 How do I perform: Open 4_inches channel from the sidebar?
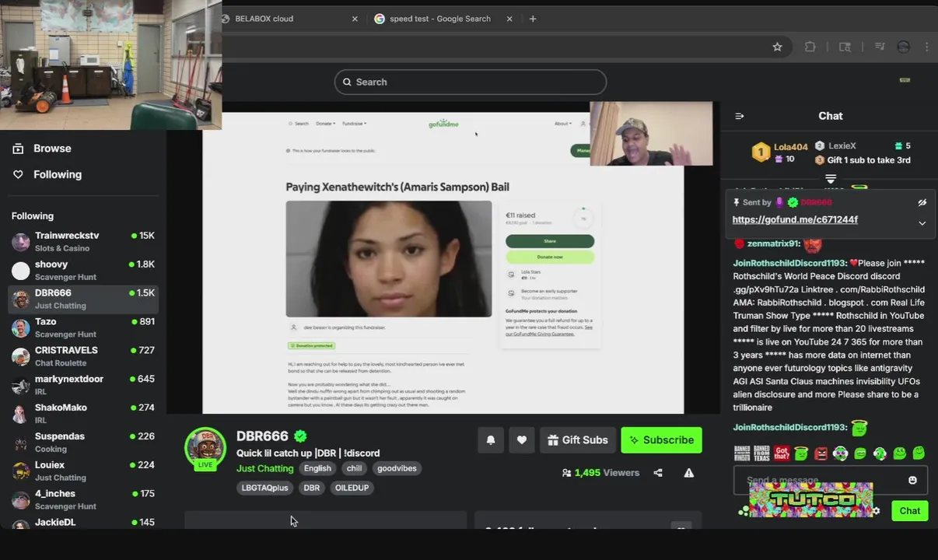83,499
